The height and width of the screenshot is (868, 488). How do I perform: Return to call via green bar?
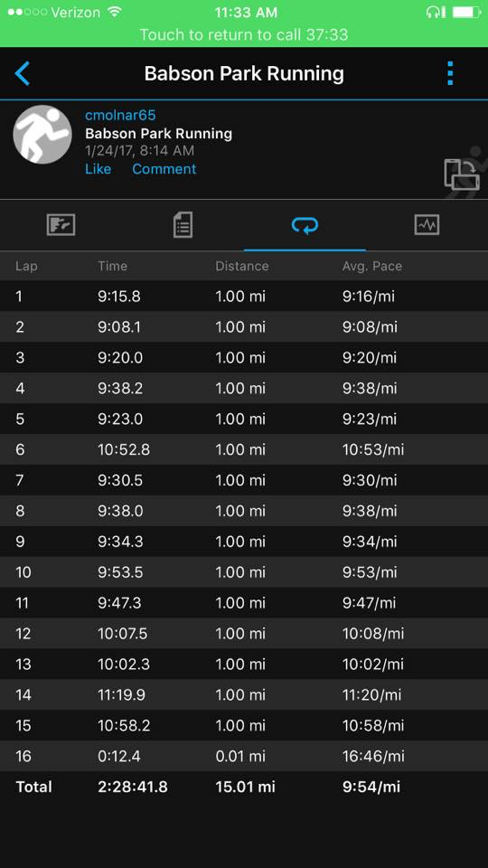(x=244, y=35)
